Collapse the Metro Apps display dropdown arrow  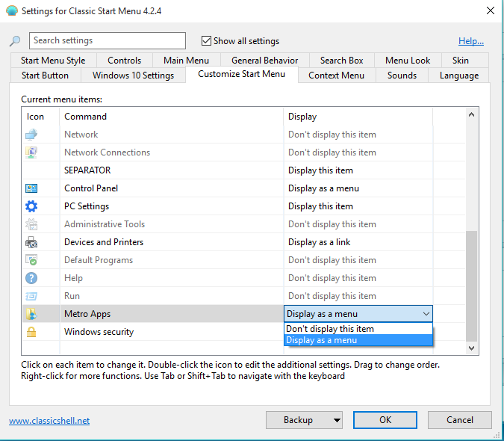[x=426, y=314]
